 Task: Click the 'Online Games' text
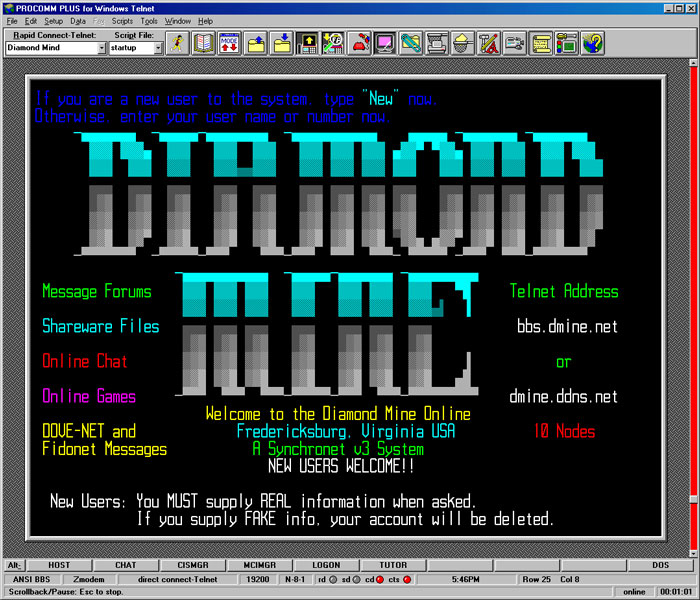pyautogui.click(x=89, y=396)
